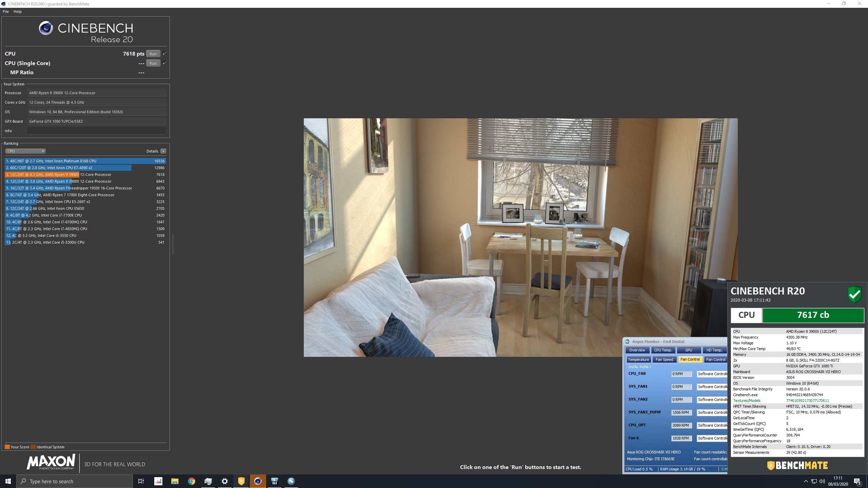Click the Argus Monitor title bar icon
This screenshot has height=488, width=868.
click(x=627, y=342)
